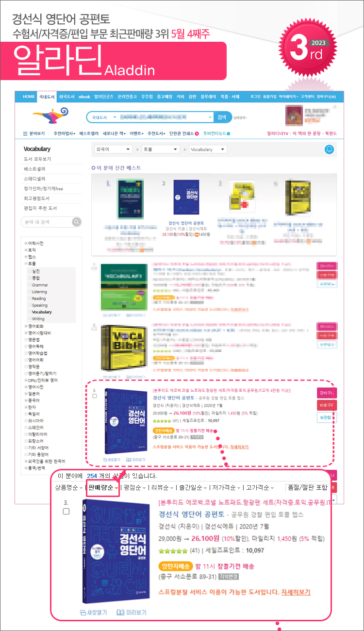Viewport: 364px width, 631px height.
Task: Go to the HOME tab
Action: (29, 97)
